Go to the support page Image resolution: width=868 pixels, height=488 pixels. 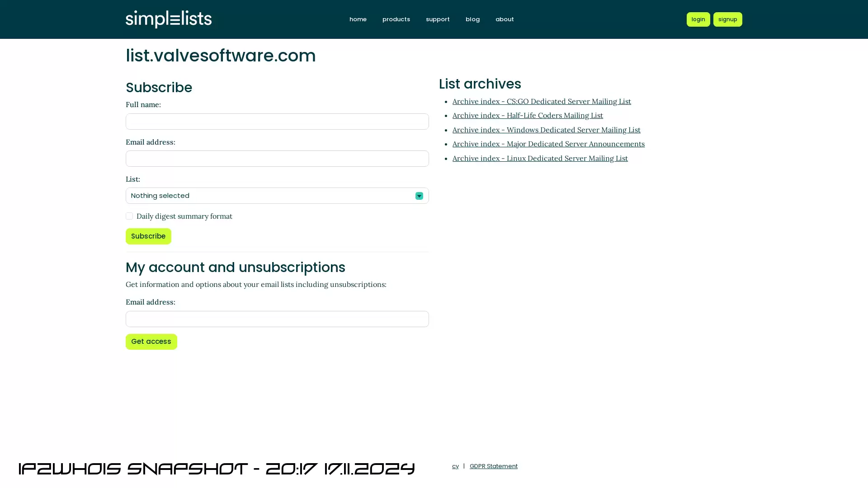pyautogui.click(x=438, y=19)
